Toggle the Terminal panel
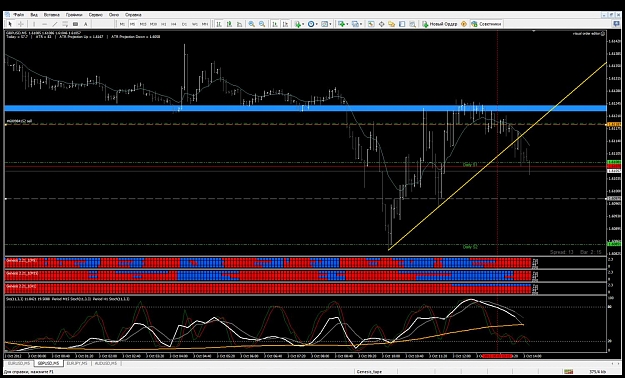The width and height of the screenshot is (625, 378). [x=402, y=24]
